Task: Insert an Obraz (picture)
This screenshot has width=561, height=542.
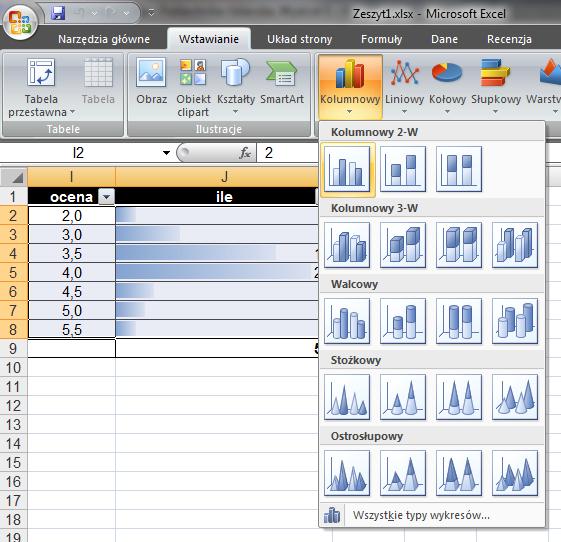Action: 151,82
